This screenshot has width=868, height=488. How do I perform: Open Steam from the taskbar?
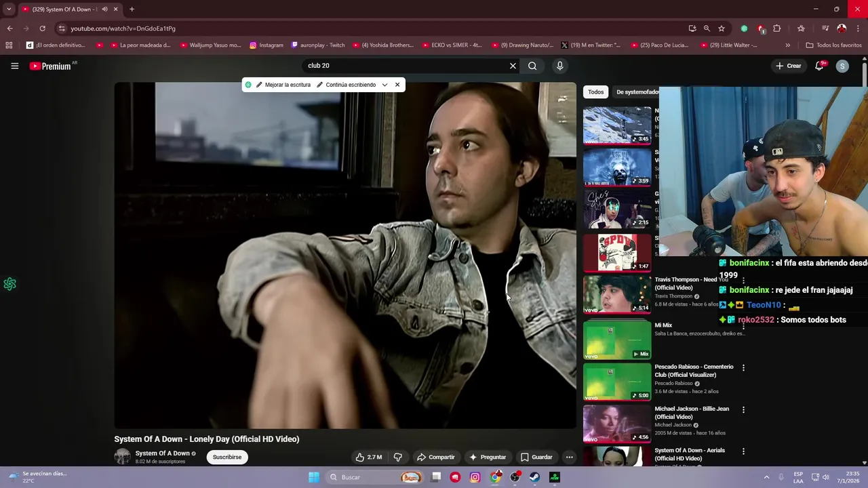[534, 477]
